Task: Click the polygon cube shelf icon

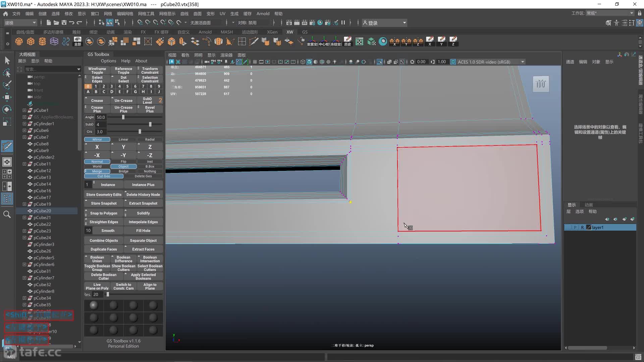Action: click(31, 42)
